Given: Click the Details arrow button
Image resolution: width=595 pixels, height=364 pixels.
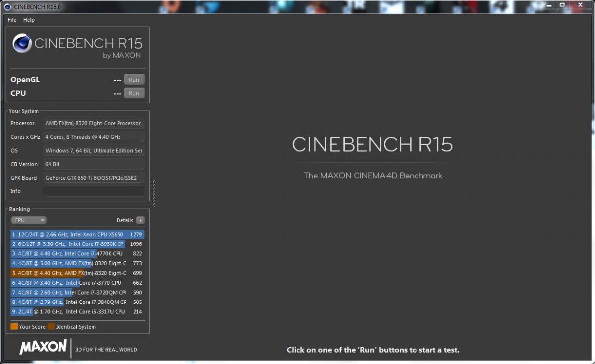Looking at the screenshot, I should pyautogui.click(x=141, y=220).
